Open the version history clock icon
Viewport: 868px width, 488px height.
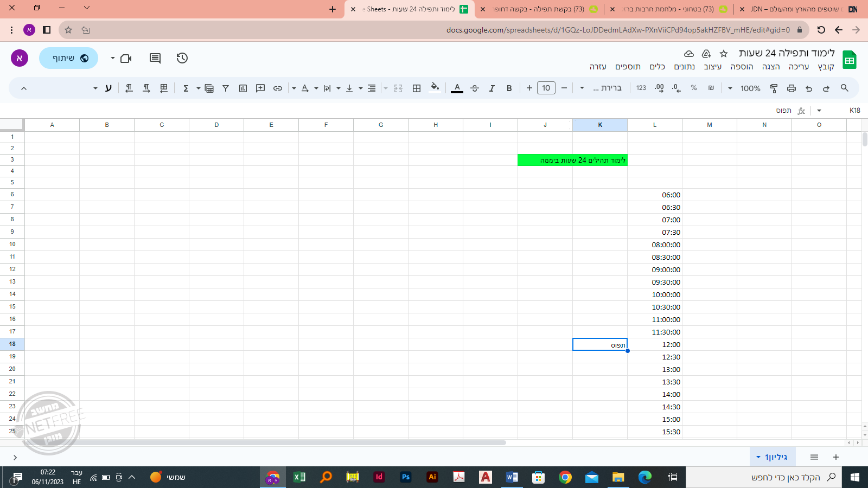point(182,58)
